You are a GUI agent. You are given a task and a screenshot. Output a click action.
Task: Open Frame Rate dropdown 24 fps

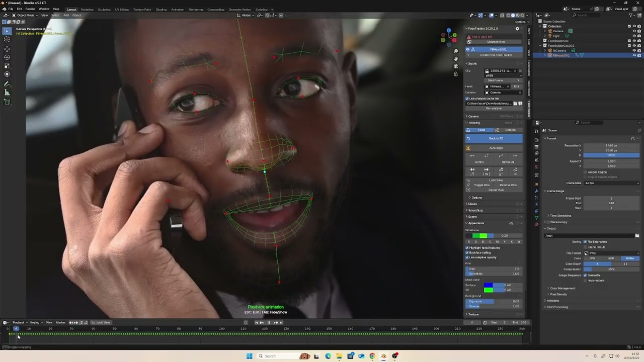point(612,183)
